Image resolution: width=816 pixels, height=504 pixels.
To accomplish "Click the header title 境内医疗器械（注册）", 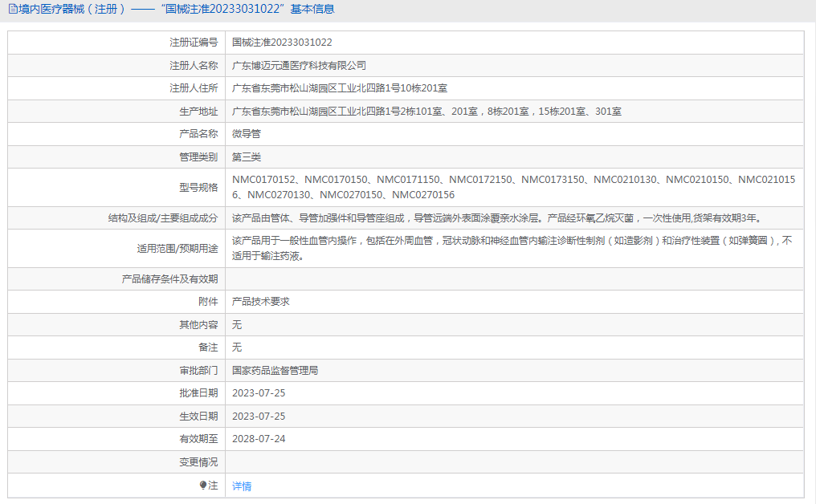I will (71, 9).
